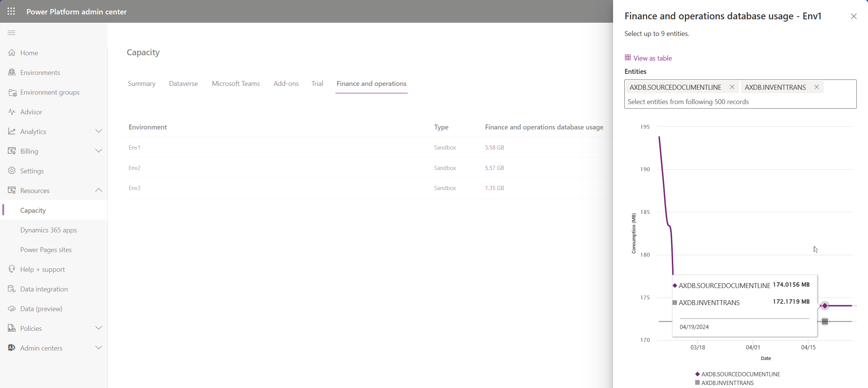Open the Microsoft Teams capacity tab
This screenshot has height=388, width=868.
tap(236, 84)
